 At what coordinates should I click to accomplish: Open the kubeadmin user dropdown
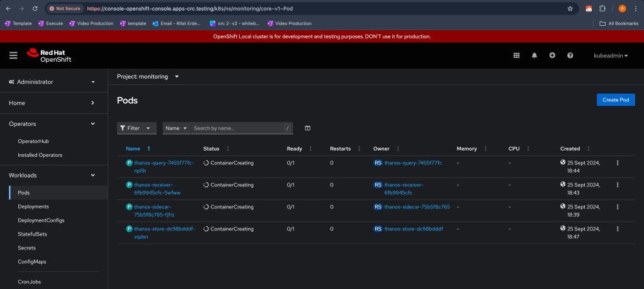pyautogui.click(x=611, y=55)
